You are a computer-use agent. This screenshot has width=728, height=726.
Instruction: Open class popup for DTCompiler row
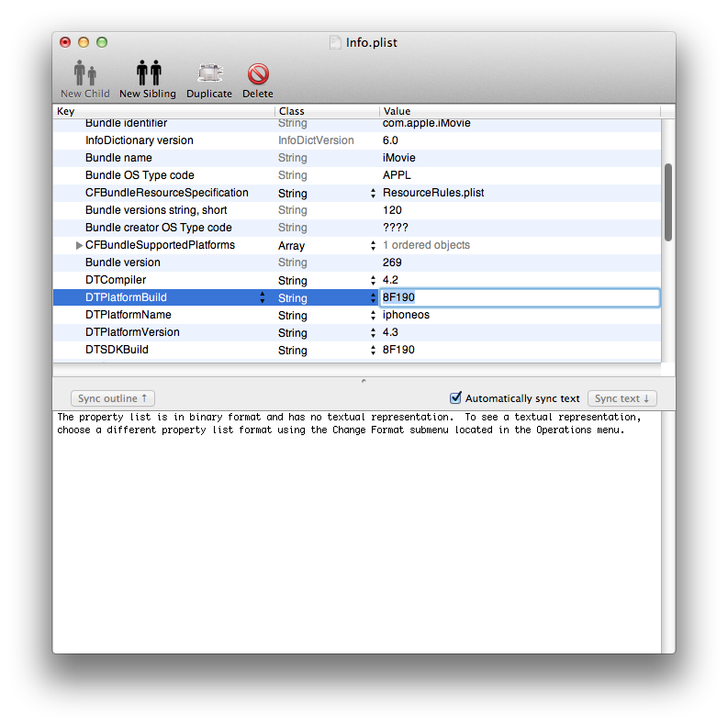pyautogui.click(x=373, y=280)
